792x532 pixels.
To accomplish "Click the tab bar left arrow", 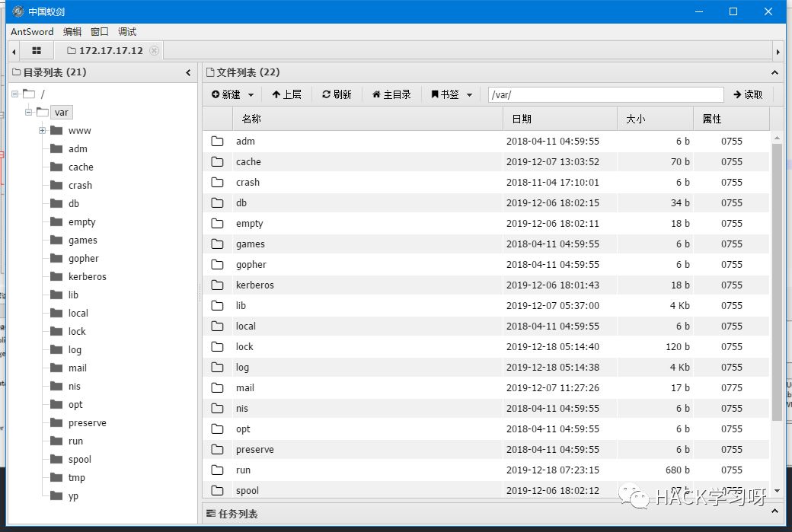I will click(x=14, y=51).
